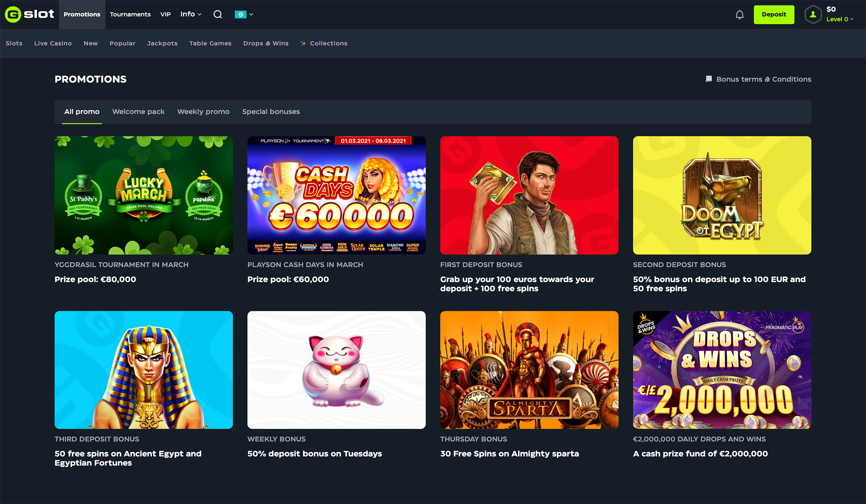Click 30 Free Spins on Almighty sparta
This screenshot has width=866, height=504.
point(509,454)
